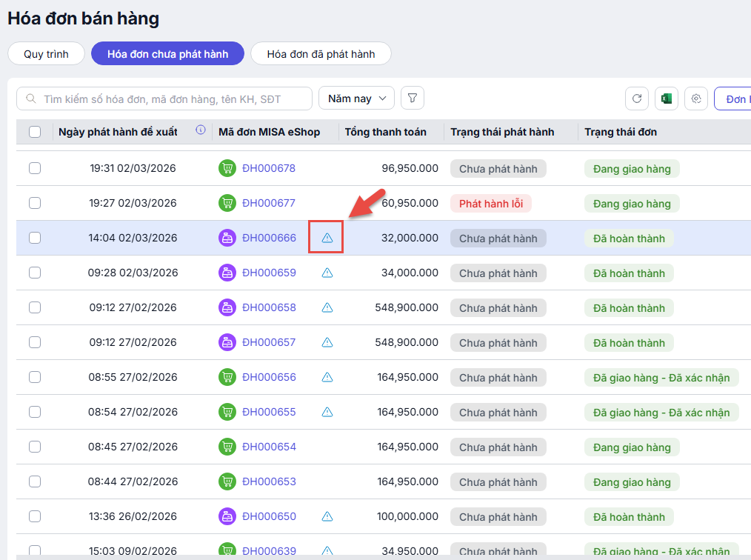Click the filter funnel icon
The width and height of the screenshot is (751, 560).
pyautogui.click(x=413, y=99)
